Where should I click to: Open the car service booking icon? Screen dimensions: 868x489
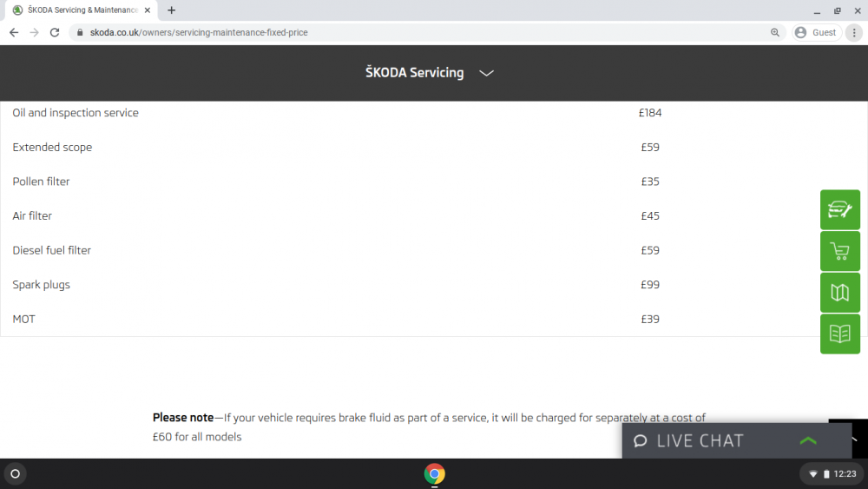pos(839,210)
